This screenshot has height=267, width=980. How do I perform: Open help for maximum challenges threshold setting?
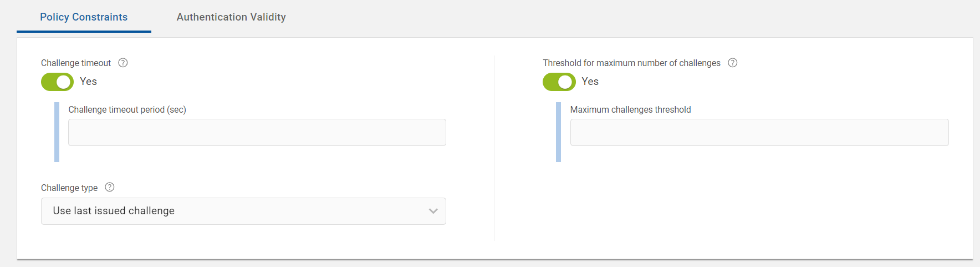point(732,63)
